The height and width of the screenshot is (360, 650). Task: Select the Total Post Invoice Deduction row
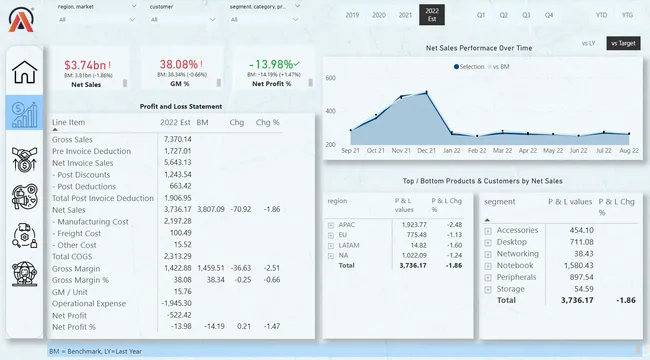pos(103,198)
